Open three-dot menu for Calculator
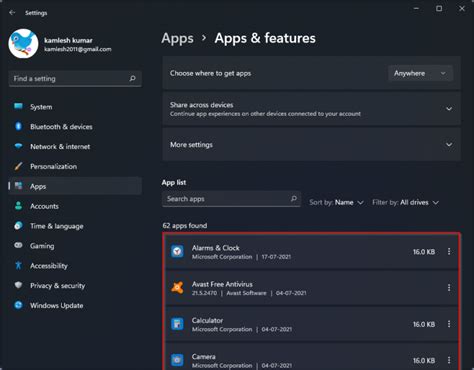The width and height of the screenshot is (474, 370). [x=449, y=324]
